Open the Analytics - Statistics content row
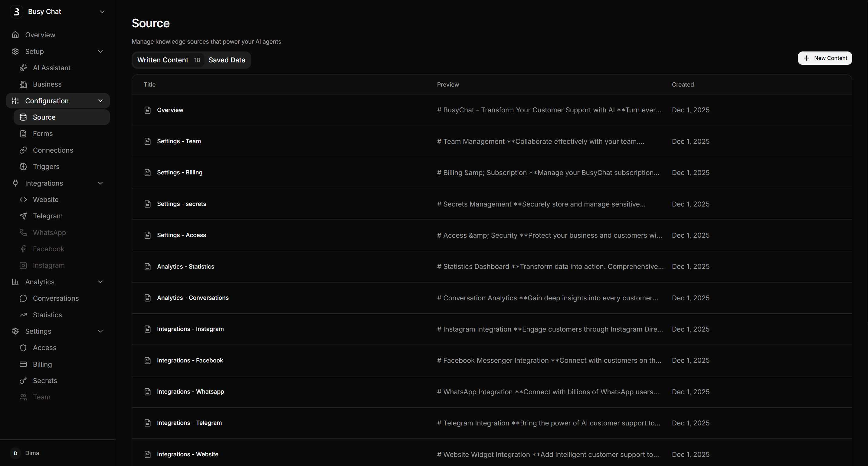This screenshot has height=466, width=868. pyautogui.click(x=185, y=266)
